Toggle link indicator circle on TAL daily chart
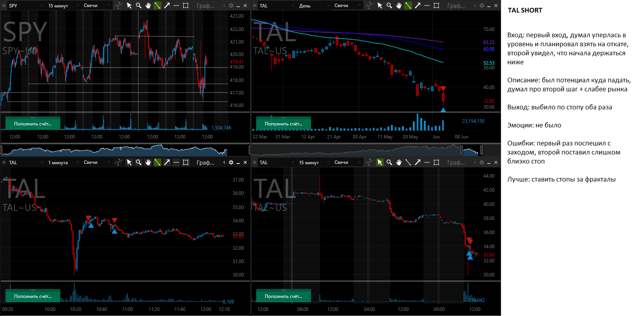Image resolution: width=644 pixels, height=316 pixels. click(x=255, y=5)
